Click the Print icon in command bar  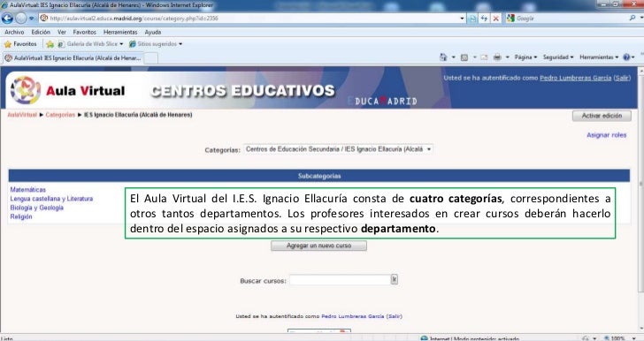[x=497, y=57]
